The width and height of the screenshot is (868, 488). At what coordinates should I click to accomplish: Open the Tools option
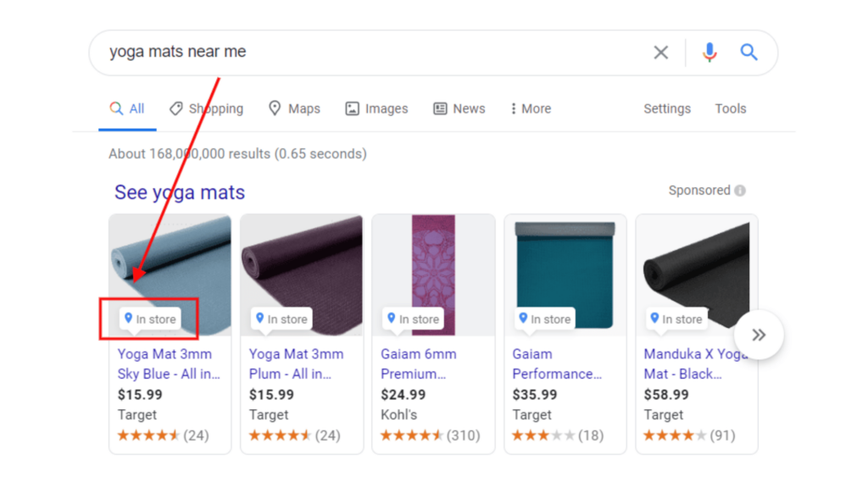pos(730,108)
